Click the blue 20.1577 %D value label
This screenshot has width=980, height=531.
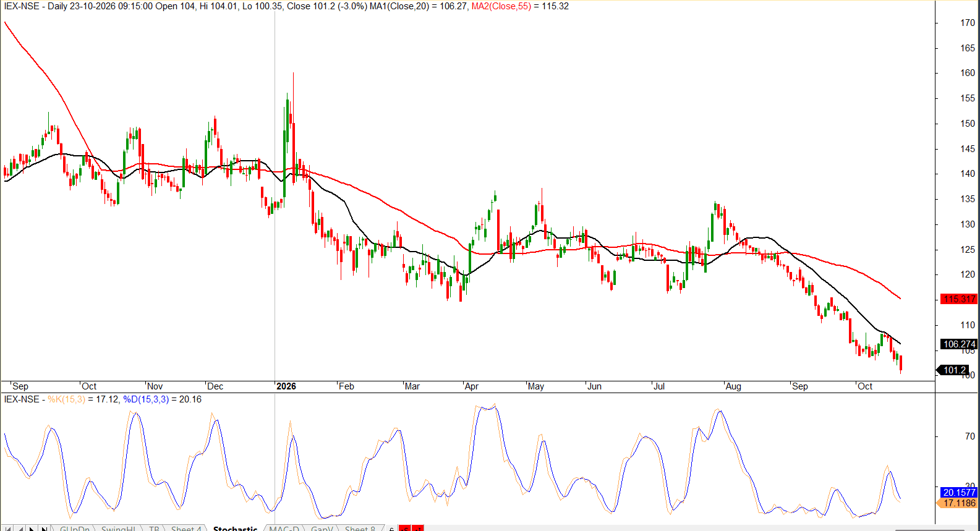tap(958, 492)
